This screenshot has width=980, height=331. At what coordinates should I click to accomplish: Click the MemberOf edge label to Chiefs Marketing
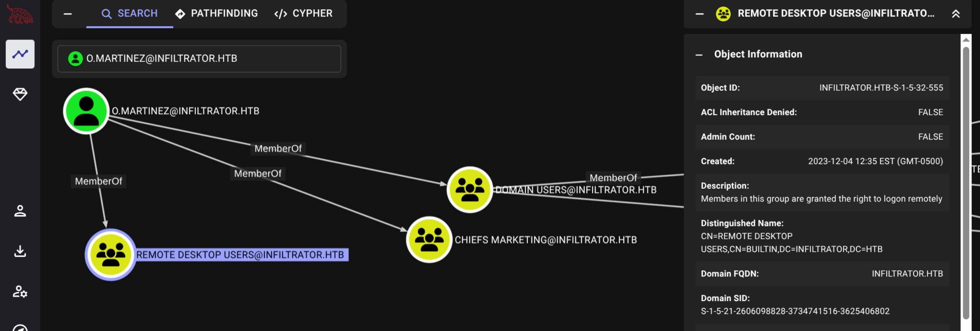coord(258,174)
